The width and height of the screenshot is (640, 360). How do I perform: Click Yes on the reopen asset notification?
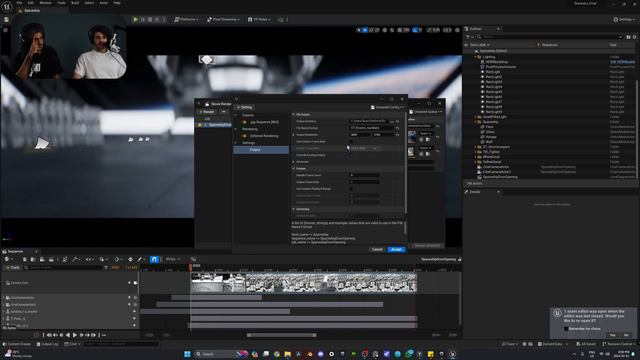point(613,335)
